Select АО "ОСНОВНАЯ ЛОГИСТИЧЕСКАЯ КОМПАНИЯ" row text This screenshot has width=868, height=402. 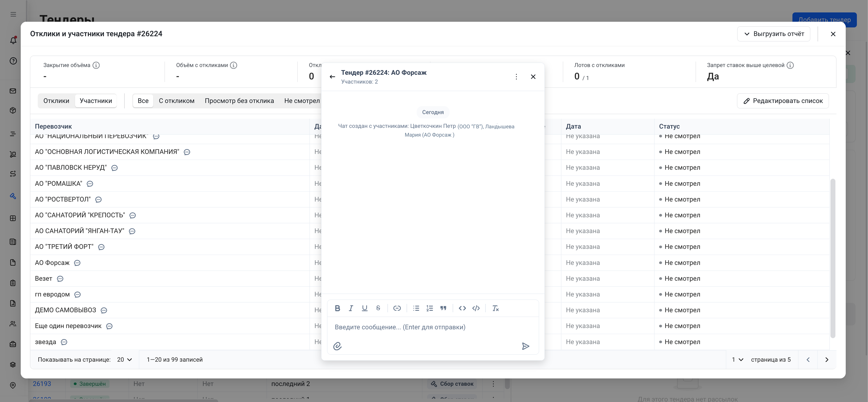tap(107, 152)
